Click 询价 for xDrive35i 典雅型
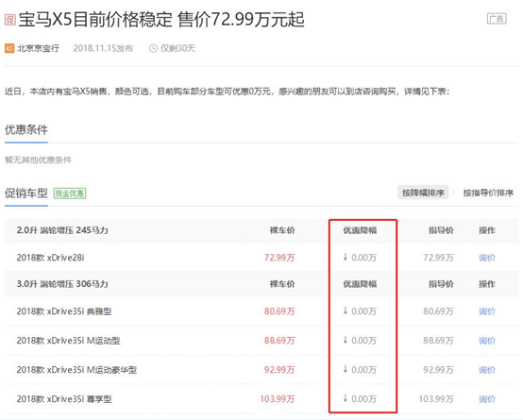 (x=487, y=311)
